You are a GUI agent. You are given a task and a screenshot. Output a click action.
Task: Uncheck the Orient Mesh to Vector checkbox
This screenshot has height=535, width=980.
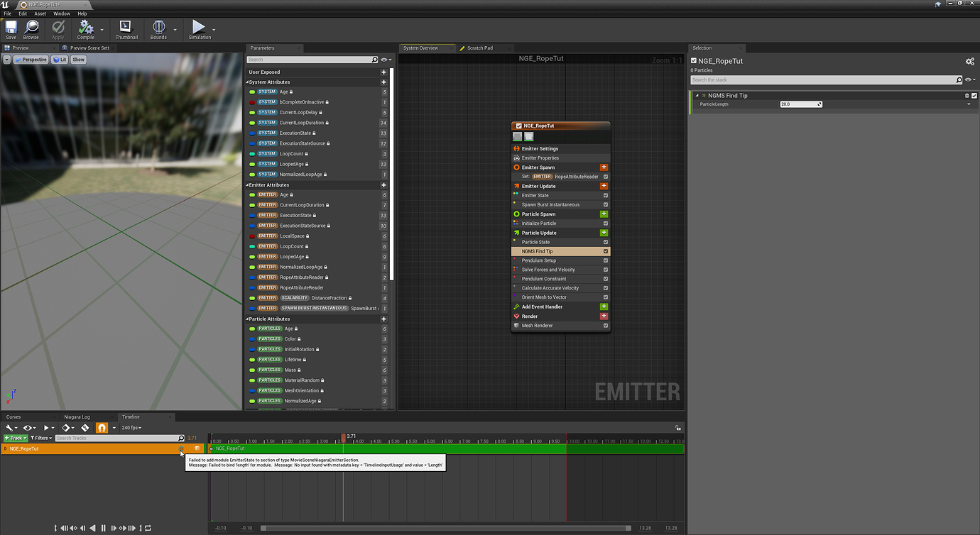click(x=606, y=297)
